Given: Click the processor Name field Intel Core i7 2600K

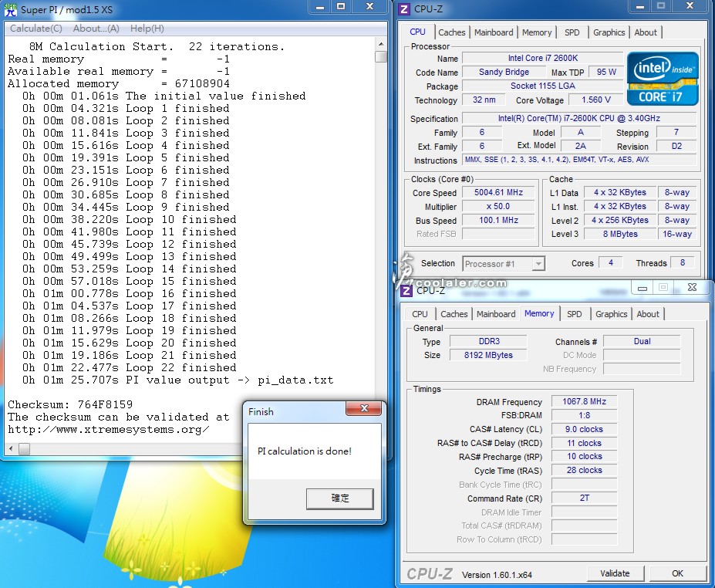Looking at the screenshot, I should [543, 58].
